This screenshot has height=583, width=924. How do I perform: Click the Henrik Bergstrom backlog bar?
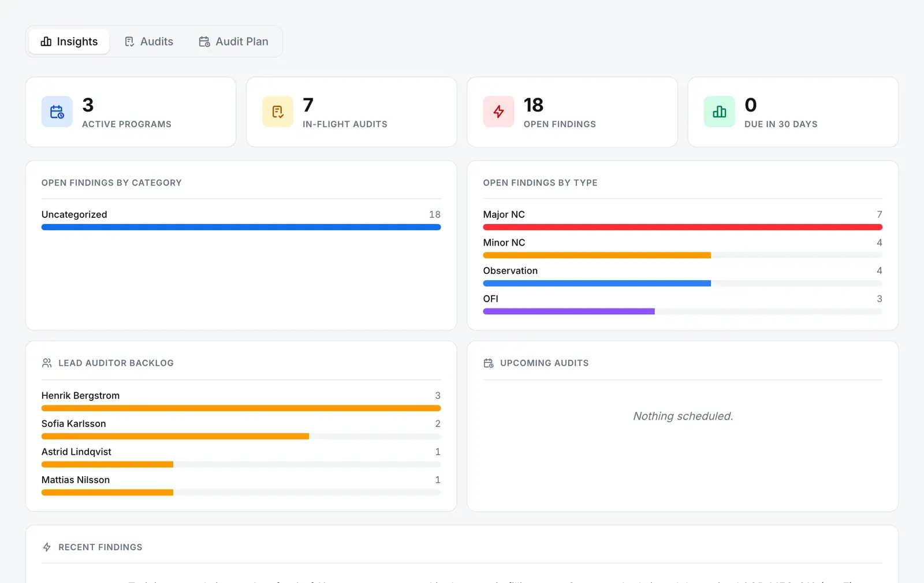(241, 409)
